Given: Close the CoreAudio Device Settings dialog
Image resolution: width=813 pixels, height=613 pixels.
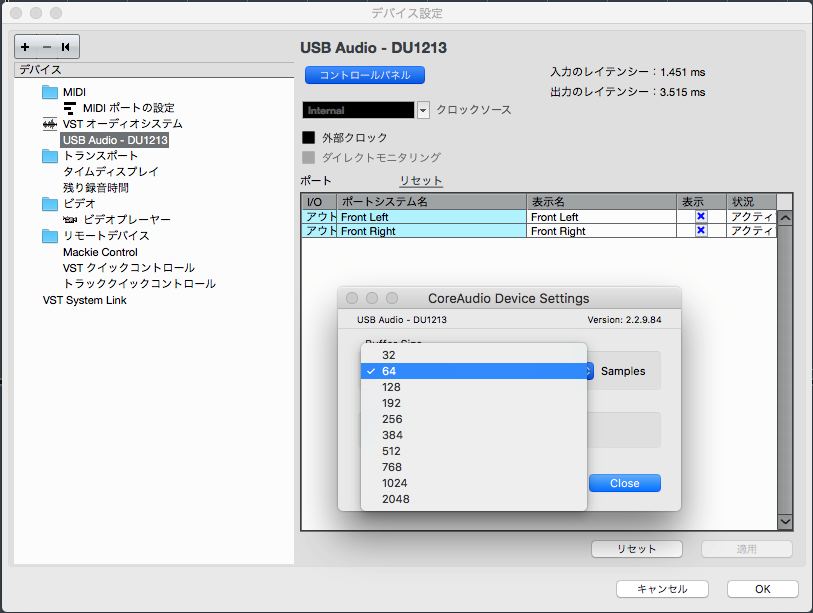Looking at the screenshot, I should (625, 483).
